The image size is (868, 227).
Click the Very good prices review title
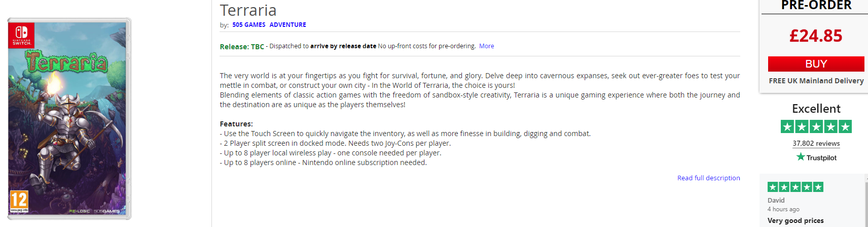[x=795, y=220]
